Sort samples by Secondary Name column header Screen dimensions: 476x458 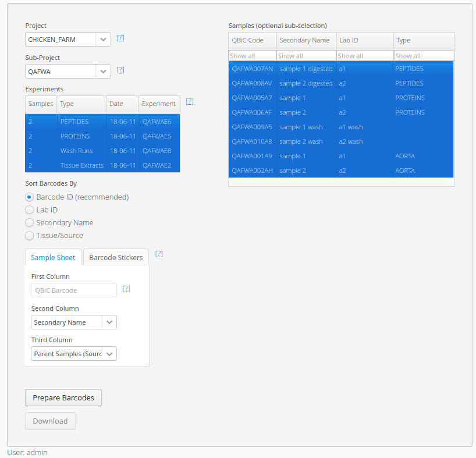(x=306, y=40)
